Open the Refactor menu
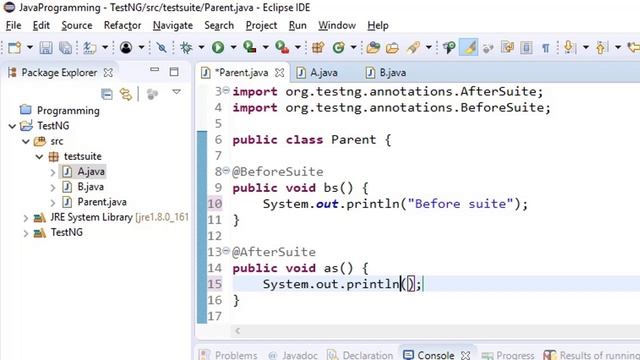Viewport: 640px width, 360px height. click(x=122, y=25)
